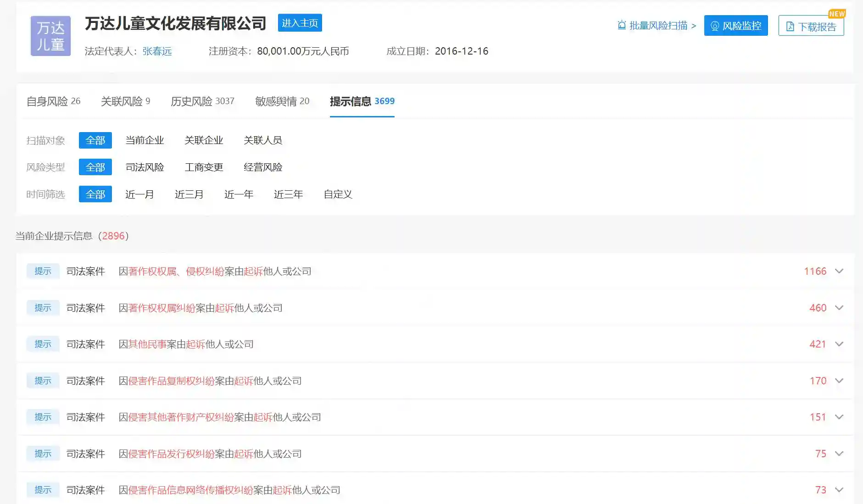Click count 75 for 侵害作品发行权纠纷
The image size is (863, 504).
click(820, 454)
